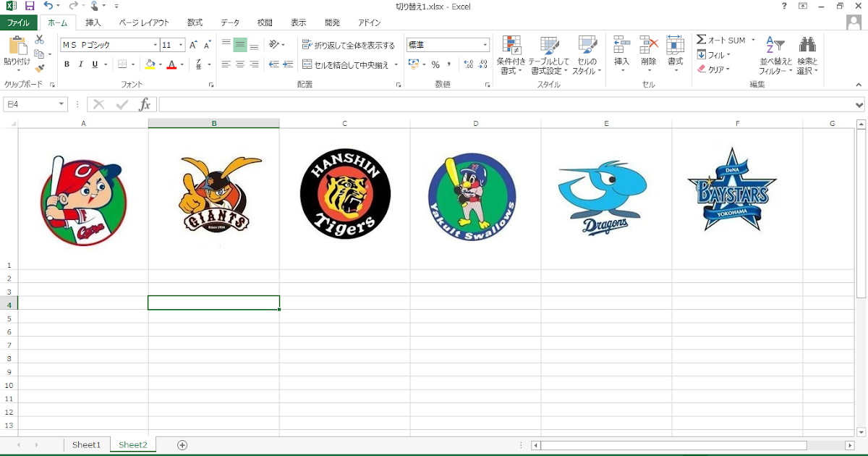Open Sort & Filter (並べ替えとフィルター)
868x456 pixels.
775,56
